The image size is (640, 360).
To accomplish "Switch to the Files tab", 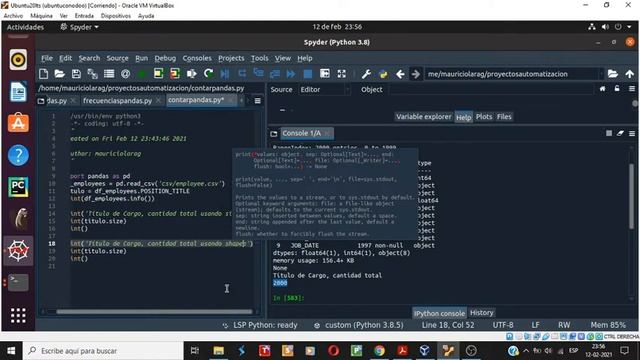I will tap(504, 117).
